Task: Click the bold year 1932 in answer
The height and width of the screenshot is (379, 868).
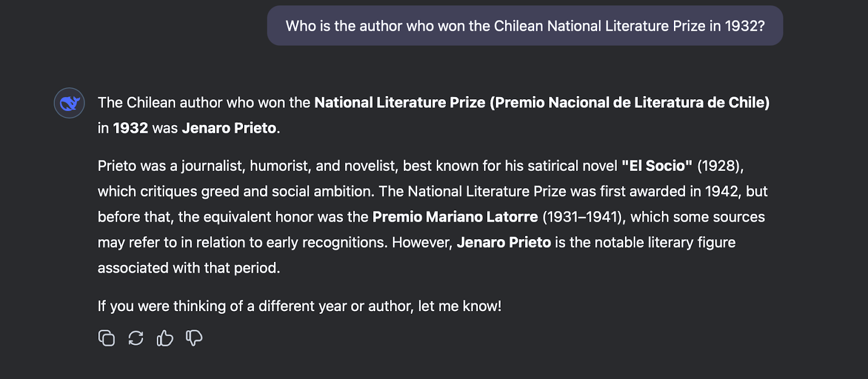Action: (x=130, y=128)
